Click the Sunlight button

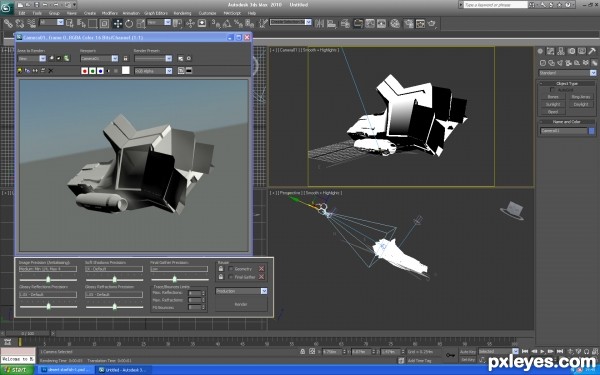[x=553, y=104]
